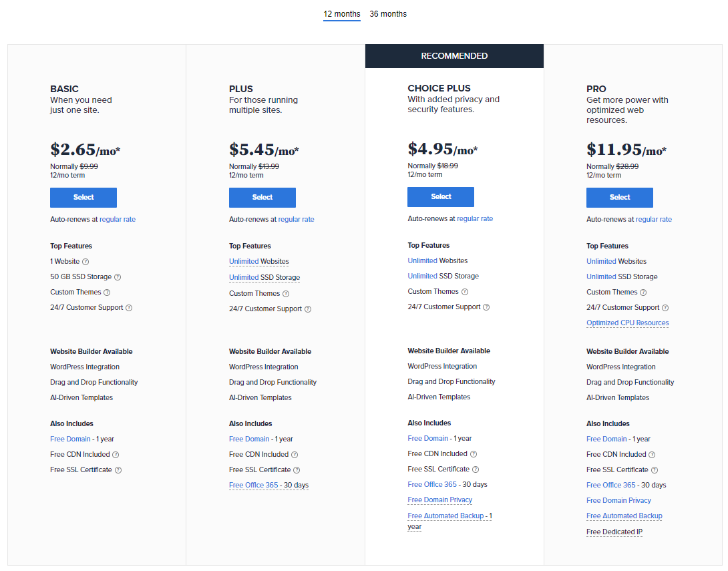Click Free SSL Certificate help icon in Pro
The height and width of the screenshot is (571, 728).
click(x=654, y=470)
